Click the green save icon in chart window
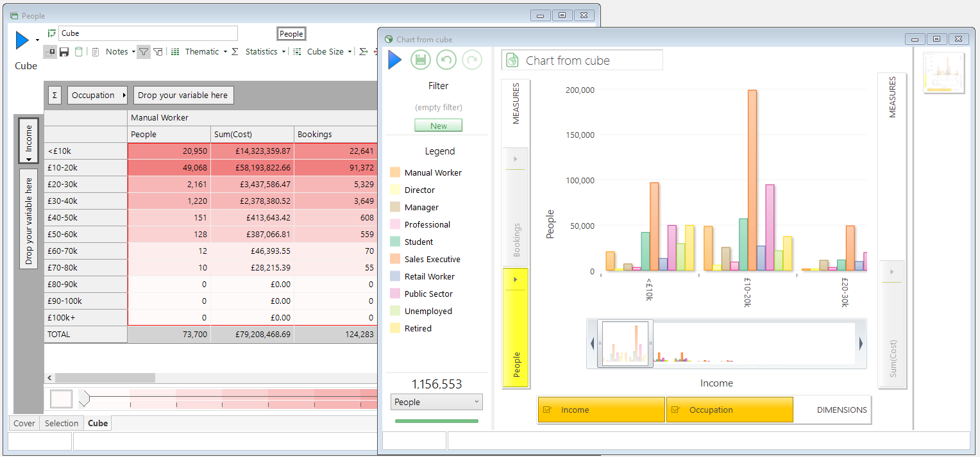Viewport: 980px width, 457px height. click(x=421, y=60)
